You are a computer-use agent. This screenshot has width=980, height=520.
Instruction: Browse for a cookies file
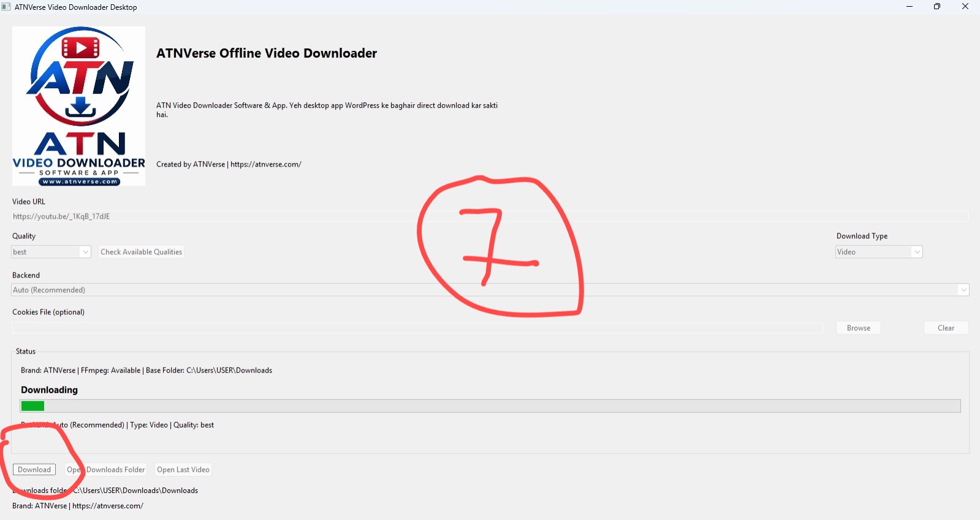[x=859, y=328]
